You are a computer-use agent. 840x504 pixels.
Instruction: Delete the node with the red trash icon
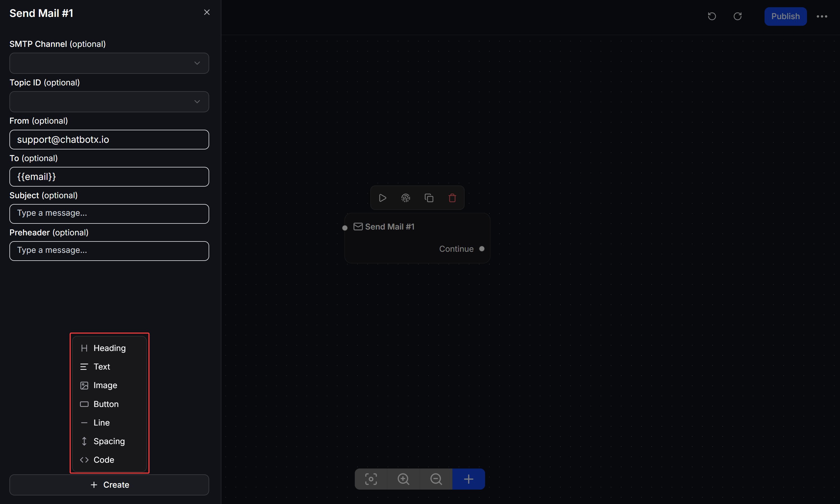pos(452,198)
